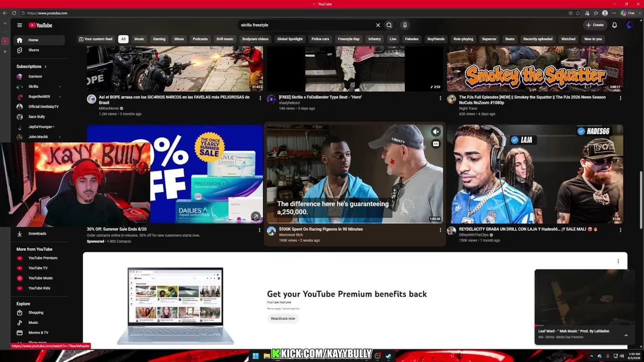Play the Smokey the Squatter thumbnail
Screen dimensions: 644x362
coord(535,69)
